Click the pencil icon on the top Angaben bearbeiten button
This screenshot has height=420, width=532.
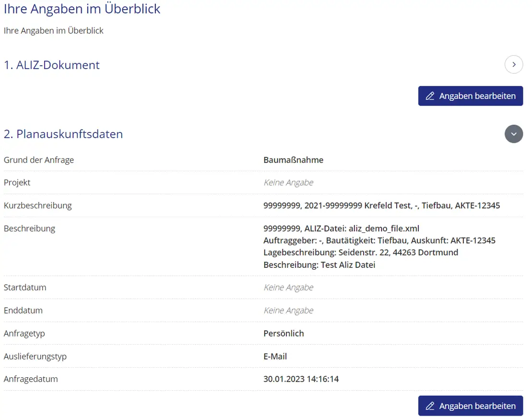[429, 96]
